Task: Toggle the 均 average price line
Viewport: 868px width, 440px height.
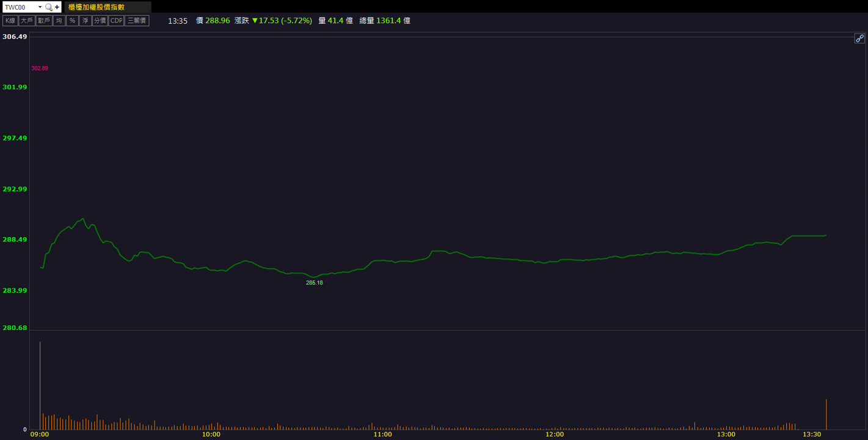Action: 59,21
